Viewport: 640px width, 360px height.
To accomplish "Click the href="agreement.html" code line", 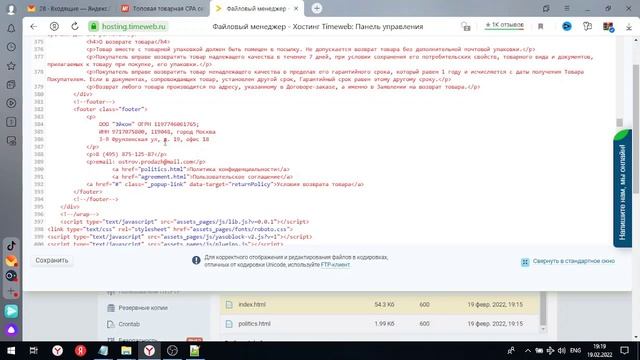I will tap(202, 177).
